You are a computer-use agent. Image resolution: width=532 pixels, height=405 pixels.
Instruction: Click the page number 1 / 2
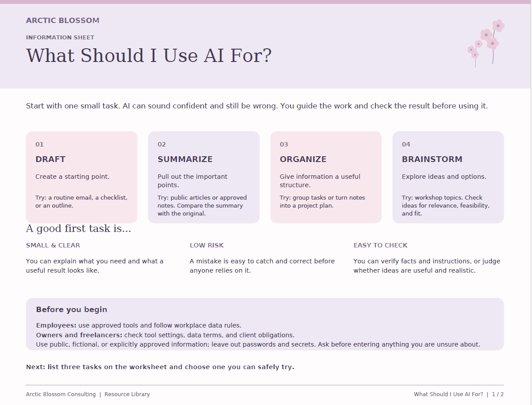tap(498, 394)
